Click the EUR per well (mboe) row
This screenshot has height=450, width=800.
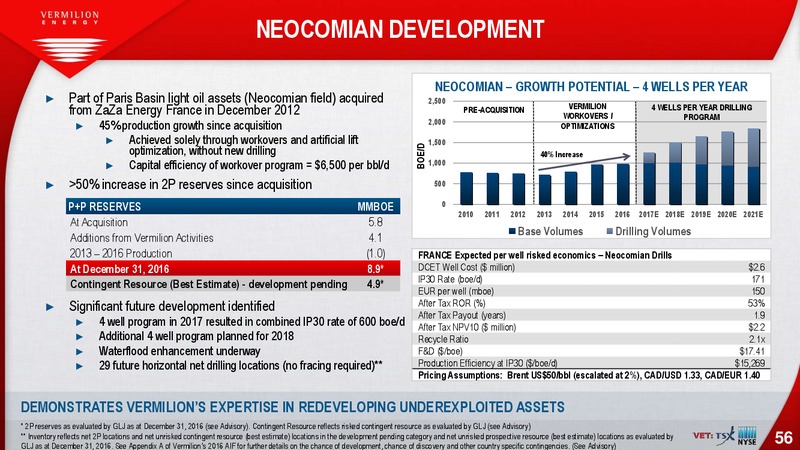point(591,291)
